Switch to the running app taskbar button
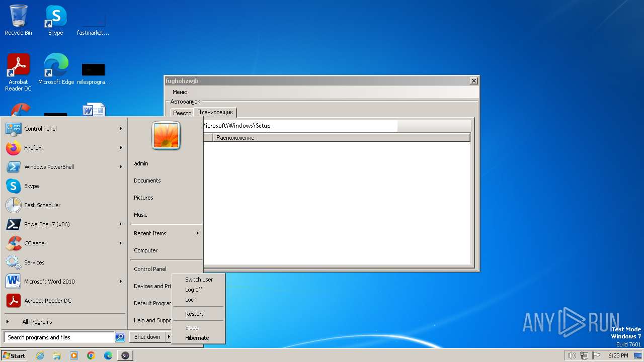Image resolution: width=644 pixels, height=362 pixels. pos(125,355)
